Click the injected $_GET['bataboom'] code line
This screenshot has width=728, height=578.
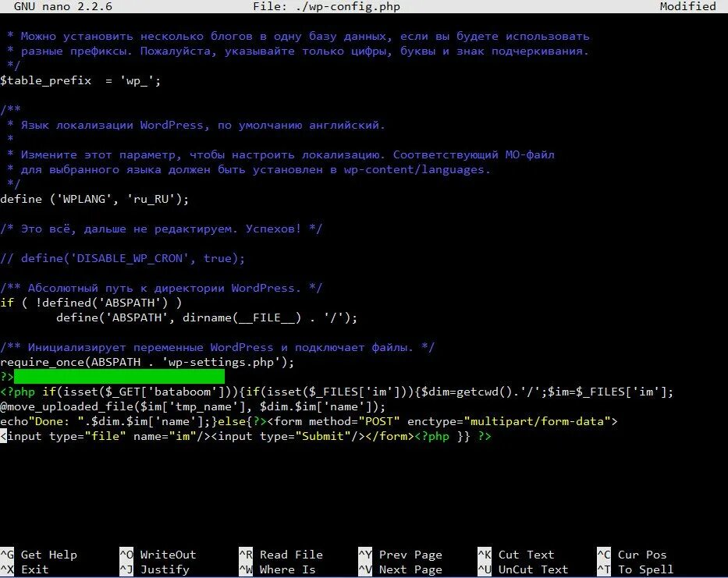tap(336, 392)
